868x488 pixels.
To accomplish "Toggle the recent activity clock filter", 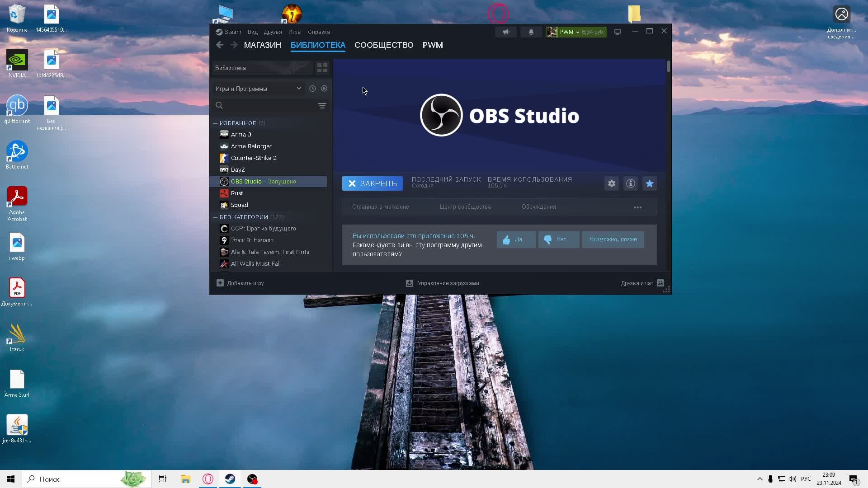I will pos(312,89).
